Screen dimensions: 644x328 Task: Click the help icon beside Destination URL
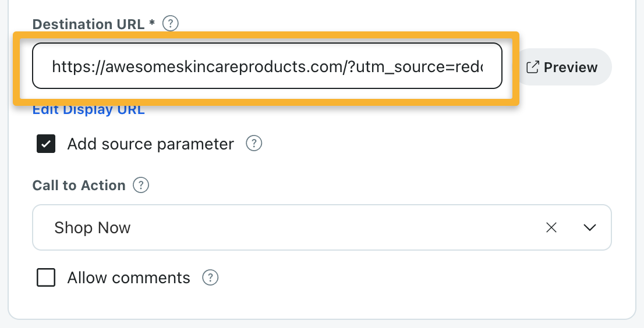tap(169, 24)
